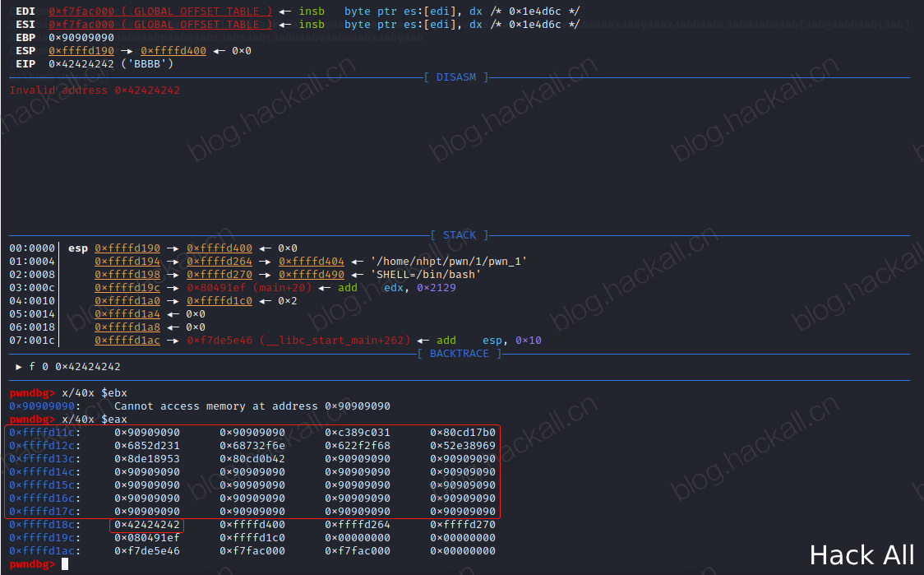
Task: Select the dump value 0x6852d231
Action: (146, 446)
